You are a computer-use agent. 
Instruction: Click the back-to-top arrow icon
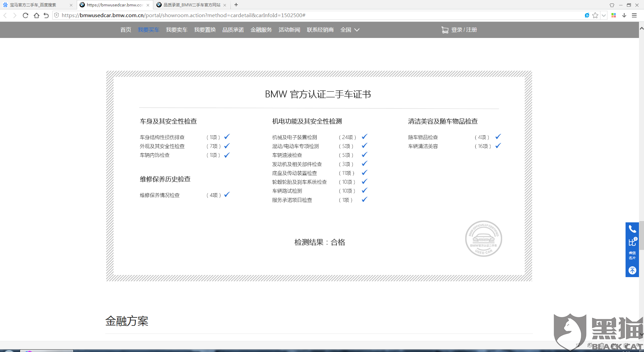coord(632,270)
